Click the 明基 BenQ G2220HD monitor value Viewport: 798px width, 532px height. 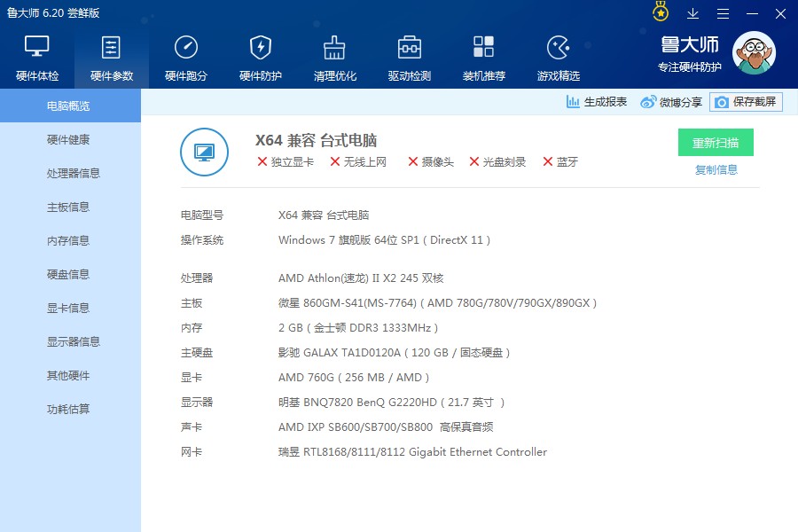point(391,403)
